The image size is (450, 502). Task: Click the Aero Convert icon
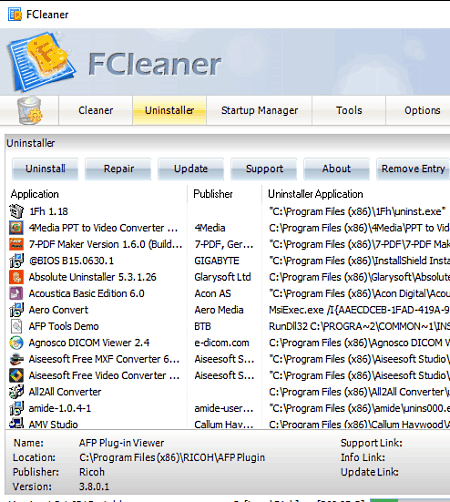point(16,310)
